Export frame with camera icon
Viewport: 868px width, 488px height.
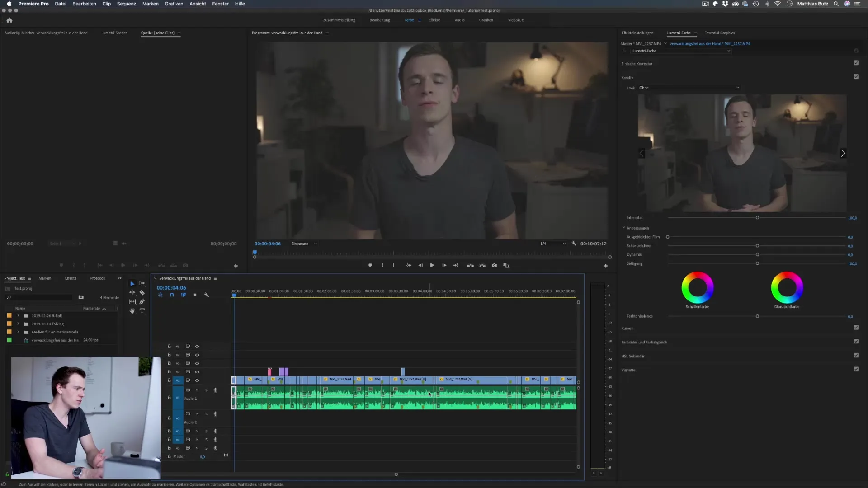click(494, 265)
